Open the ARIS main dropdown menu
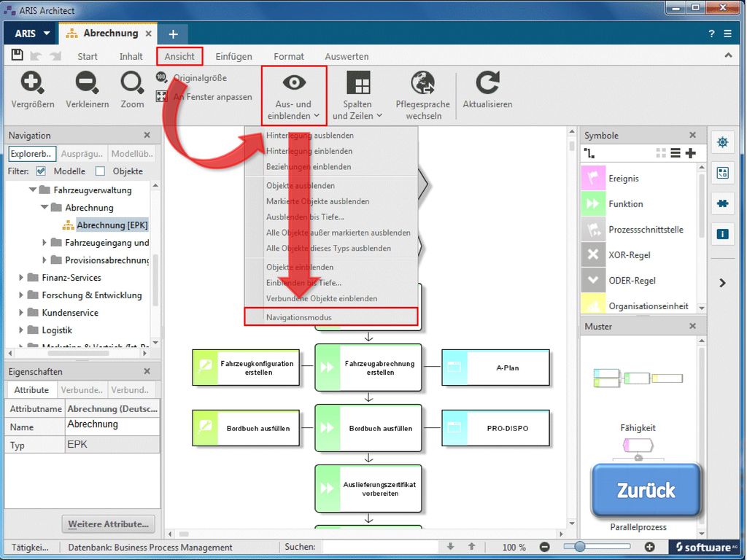This screenshot has width=747, height=560. pyautogui.click(x=31, y=34)
